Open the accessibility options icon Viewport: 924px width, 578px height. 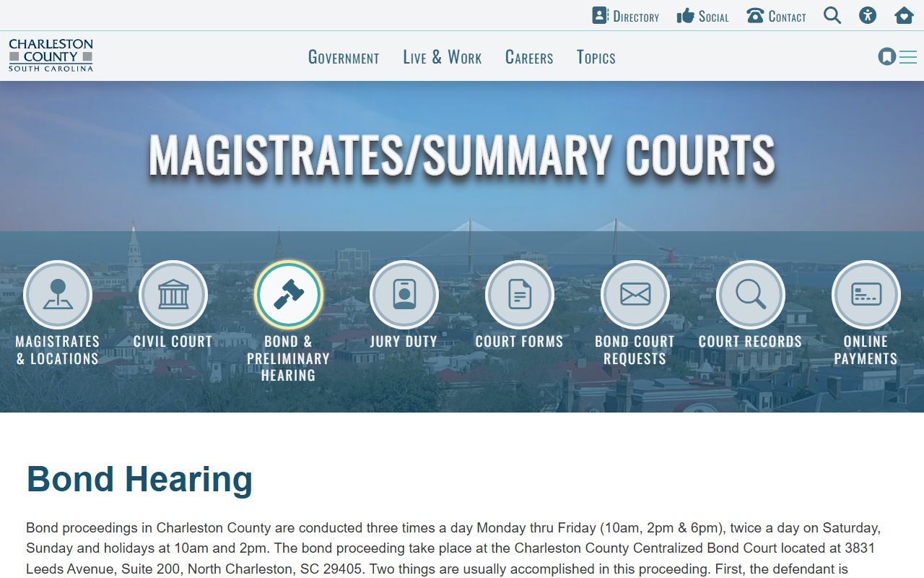[868, 15]
